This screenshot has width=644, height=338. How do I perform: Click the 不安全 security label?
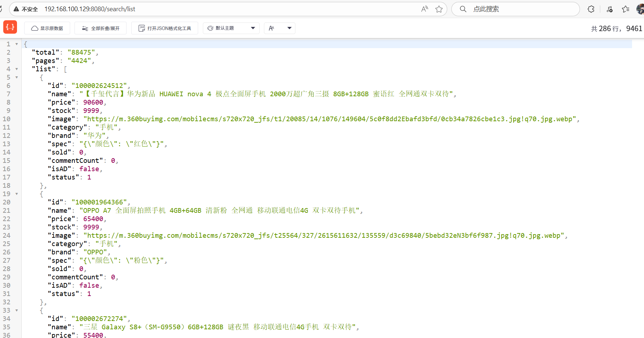pos(30,9)
